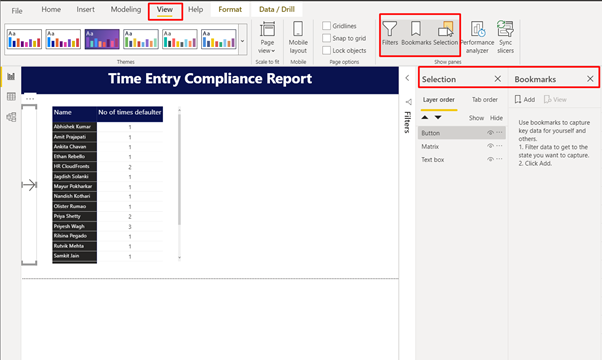602x360 pixels.
Task: Open Sync slicers pane
Action: [505, 37]
